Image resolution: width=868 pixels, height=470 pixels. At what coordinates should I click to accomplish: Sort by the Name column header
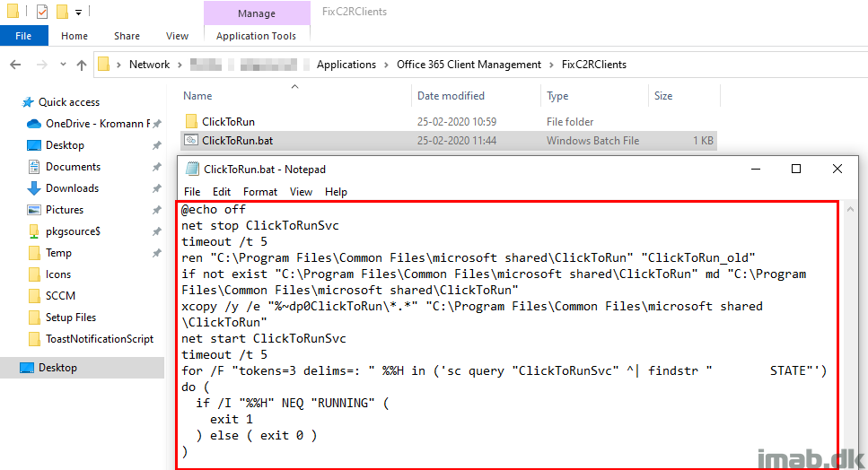tap(197, 96)
